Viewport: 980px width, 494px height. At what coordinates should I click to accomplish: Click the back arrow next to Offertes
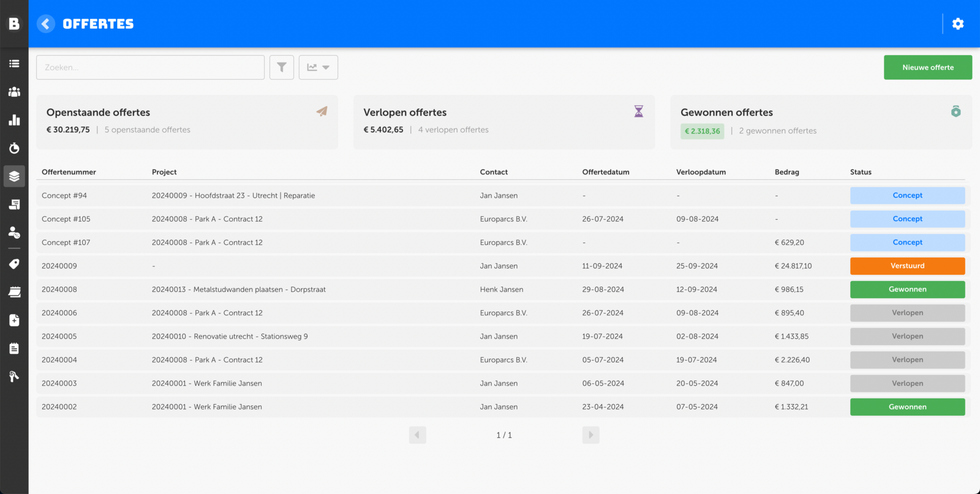[46, 24]
